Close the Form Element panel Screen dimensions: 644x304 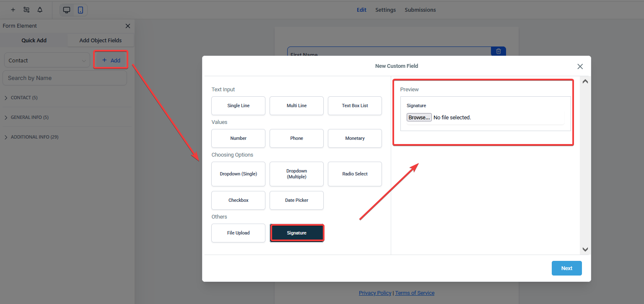tap(128, 26)
